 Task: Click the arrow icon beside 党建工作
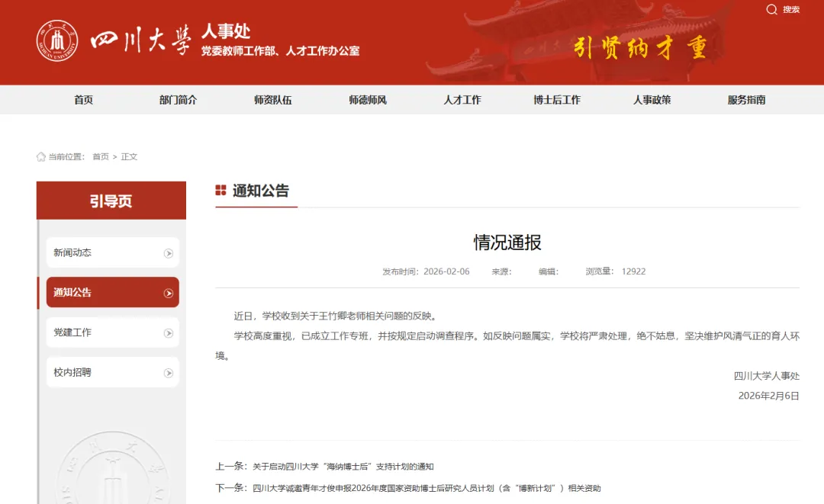point(168,333)
